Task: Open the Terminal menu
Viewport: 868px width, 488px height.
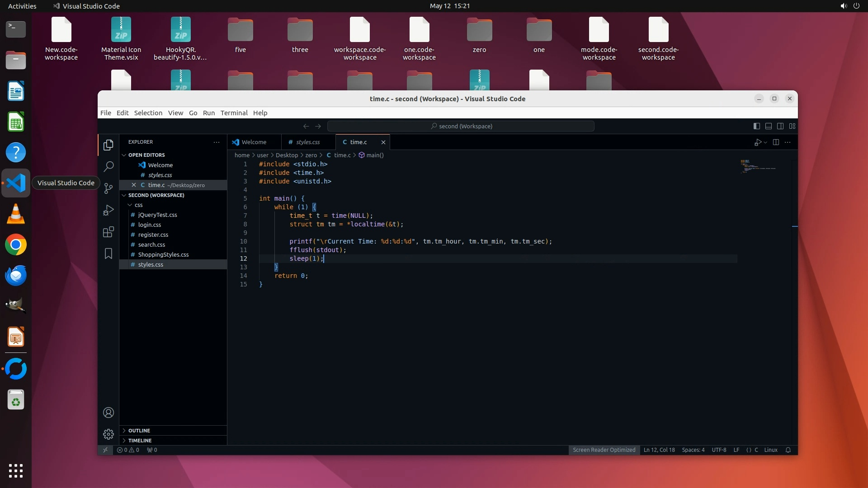Action: coord(234,113)
